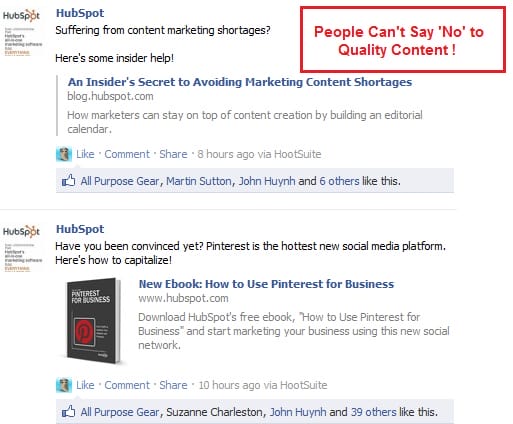Open Pinterest for Business ebook cover image
The height and width of the screenshot is (424, 513).
point(93,321)
